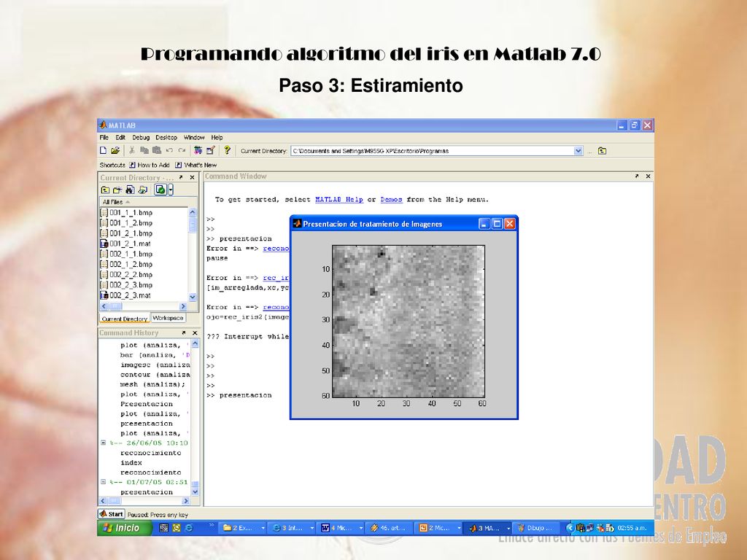Screen dimensions: 747x560
Task: Open help with the yellow question mark icon
Action: (228, 150)
